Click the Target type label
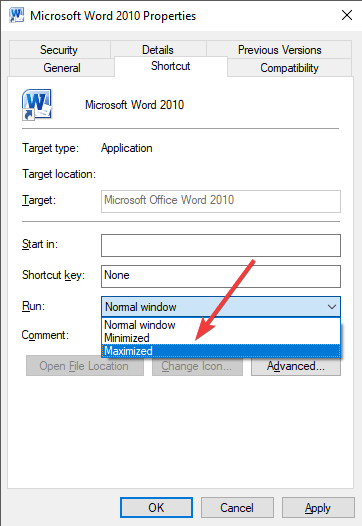This screenshot has width=362, height=526. [x=51, y=148]
